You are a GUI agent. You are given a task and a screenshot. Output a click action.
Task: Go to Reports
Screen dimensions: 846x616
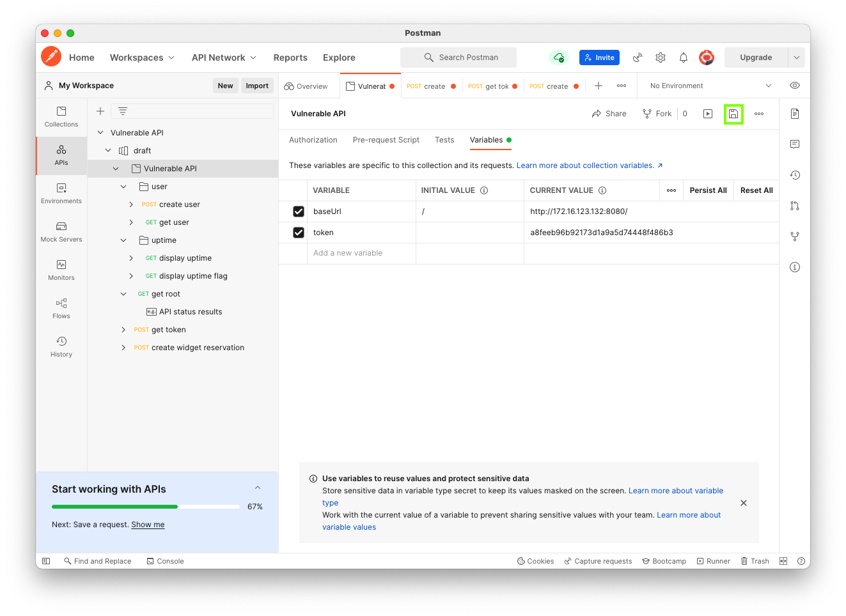pos(290,58)
